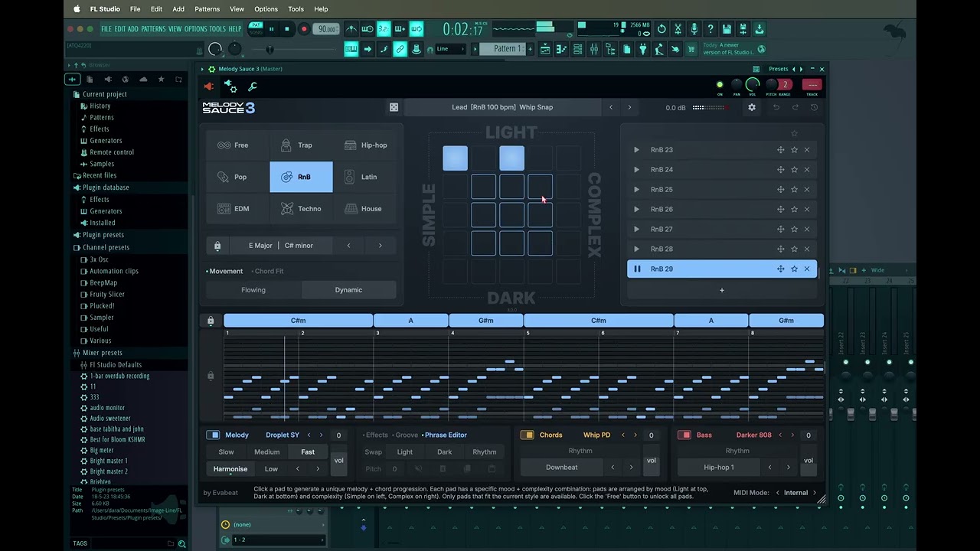Image resolution: width=980 pixels, height=551 pixels.
Task: Click the plugin PAN knob
Action: [737, 84]
